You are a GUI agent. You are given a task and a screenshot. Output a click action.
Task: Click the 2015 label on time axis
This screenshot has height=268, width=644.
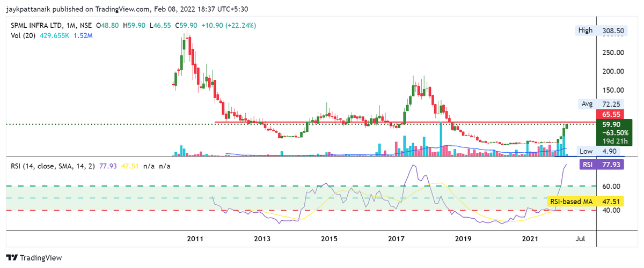[x=330, y=239]
